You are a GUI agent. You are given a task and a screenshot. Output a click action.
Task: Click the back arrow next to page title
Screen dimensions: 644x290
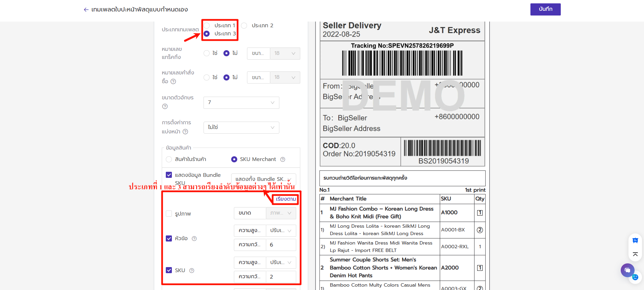click(86, 10)
